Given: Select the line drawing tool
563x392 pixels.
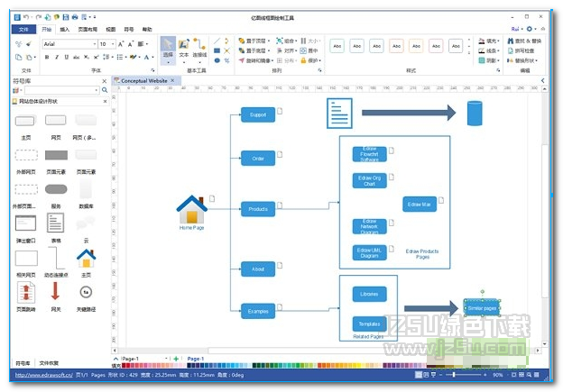Looking at the screenshot, I should pos(217,41).
